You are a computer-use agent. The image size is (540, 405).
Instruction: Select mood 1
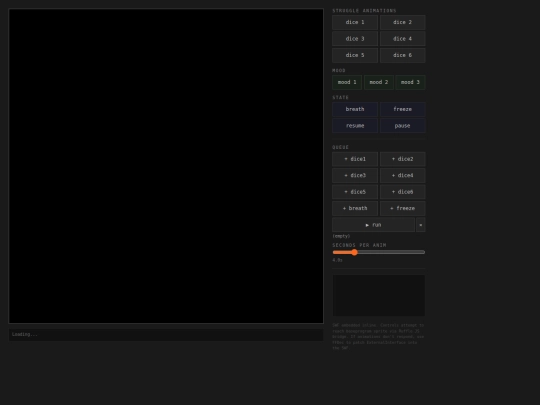point(347,82)
